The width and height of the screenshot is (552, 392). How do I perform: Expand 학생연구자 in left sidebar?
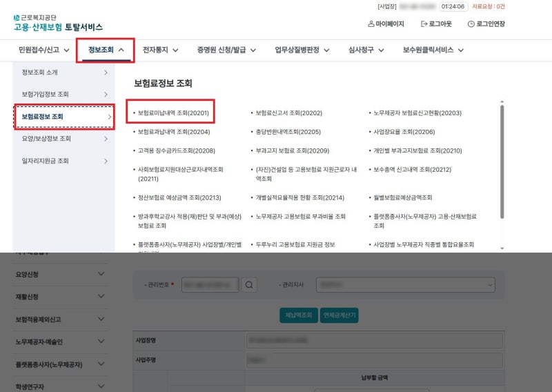click(x=61, y=386)
